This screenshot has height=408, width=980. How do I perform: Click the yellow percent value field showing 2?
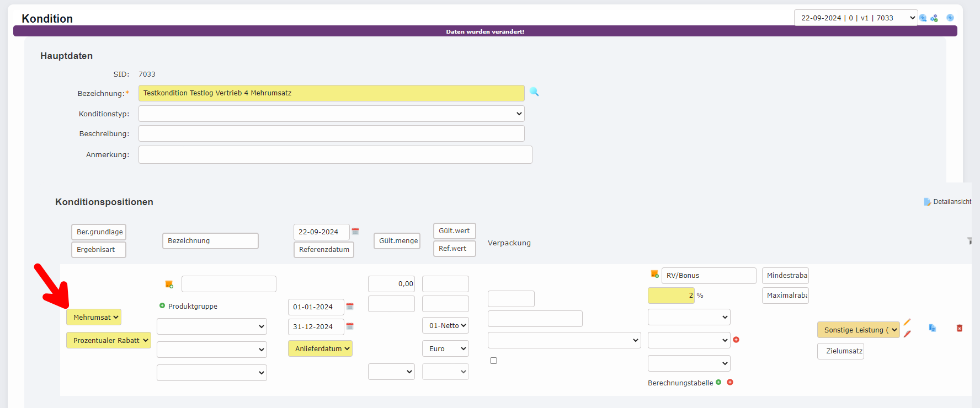[671, 296]
